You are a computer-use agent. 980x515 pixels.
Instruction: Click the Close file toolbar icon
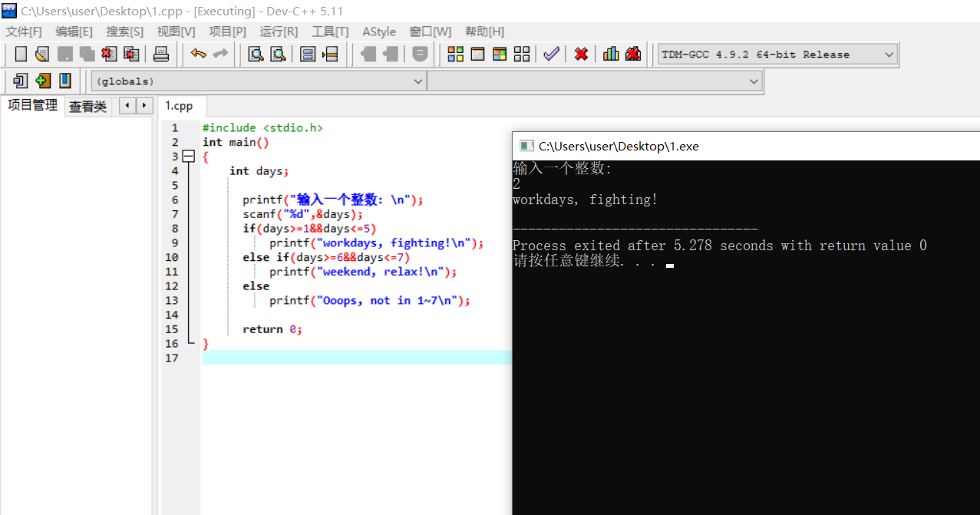pos(109,54)
